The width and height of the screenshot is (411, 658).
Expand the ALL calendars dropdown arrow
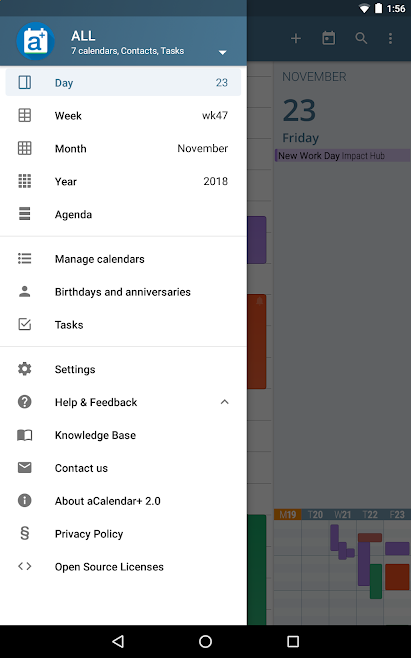(223, 52)
